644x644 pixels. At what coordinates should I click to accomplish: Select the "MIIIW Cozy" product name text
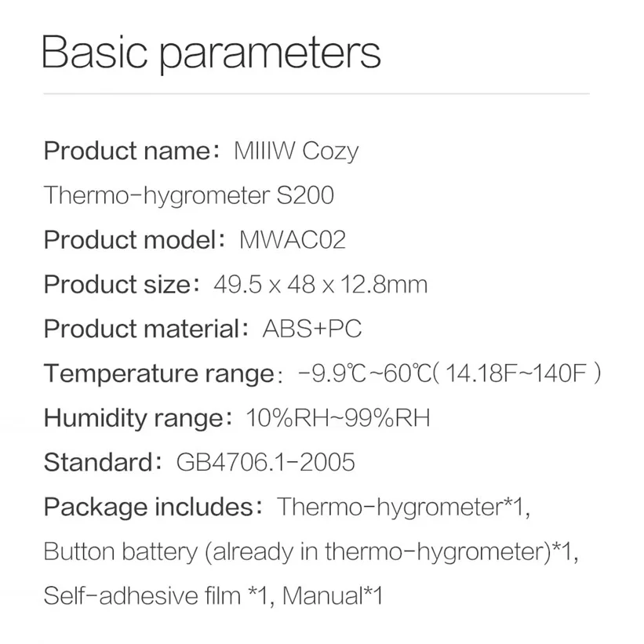coord(297,150)
